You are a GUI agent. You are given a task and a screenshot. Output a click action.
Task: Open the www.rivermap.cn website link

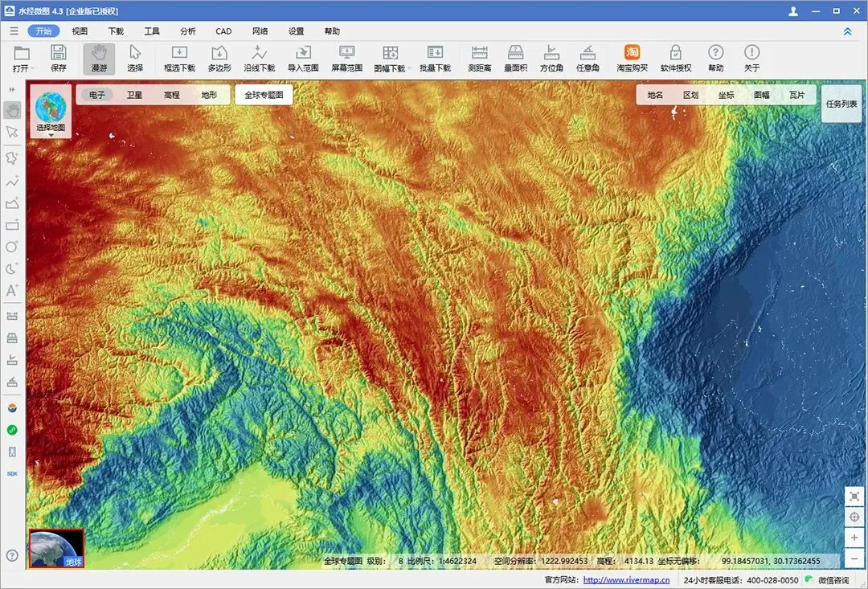[626, 580]
